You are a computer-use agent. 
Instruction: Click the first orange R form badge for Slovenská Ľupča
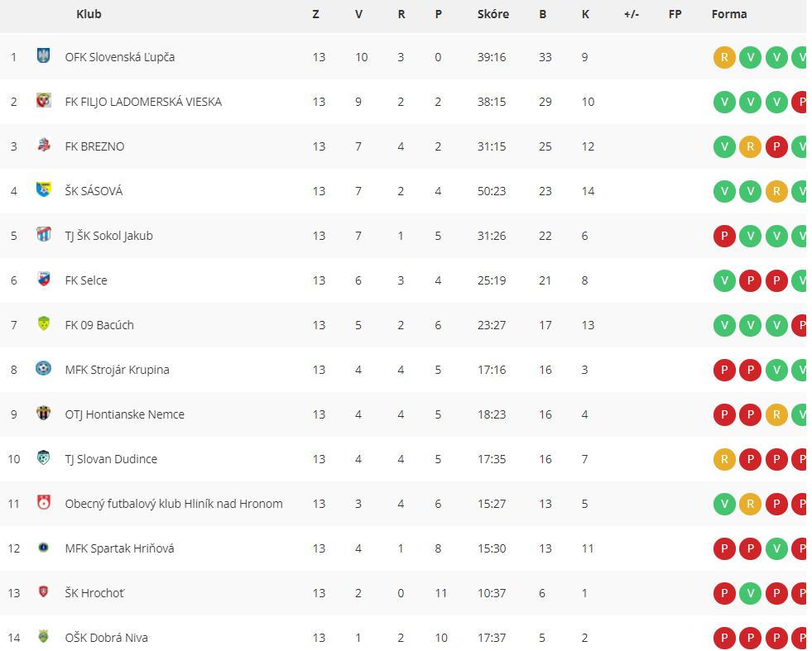point(724,57)
